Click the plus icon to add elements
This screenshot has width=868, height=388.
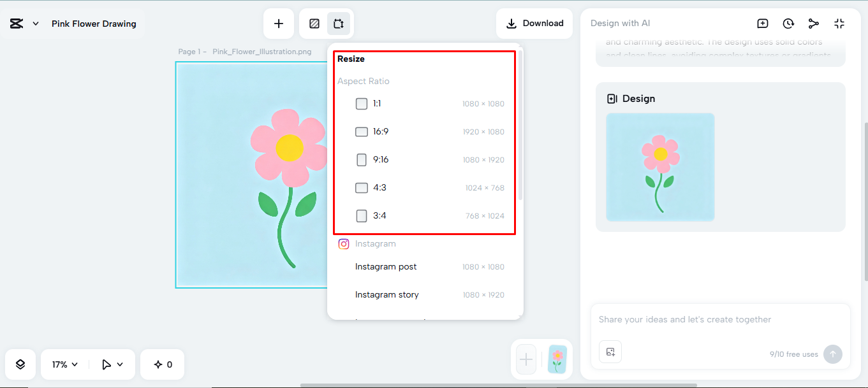point(279,23)
